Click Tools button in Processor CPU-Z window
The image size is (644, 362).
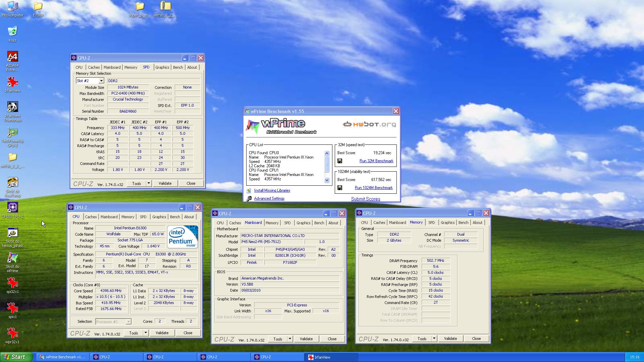pos(133,333)
